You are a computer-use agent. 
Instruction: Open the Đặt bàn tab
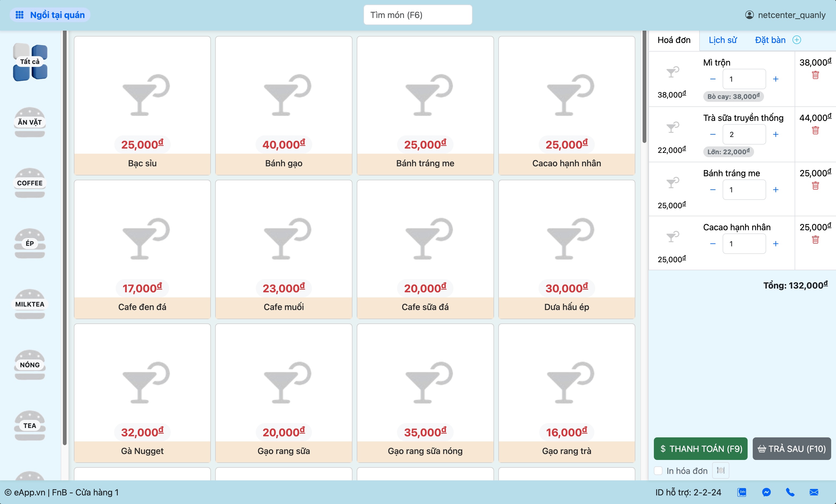coord(770,40)
